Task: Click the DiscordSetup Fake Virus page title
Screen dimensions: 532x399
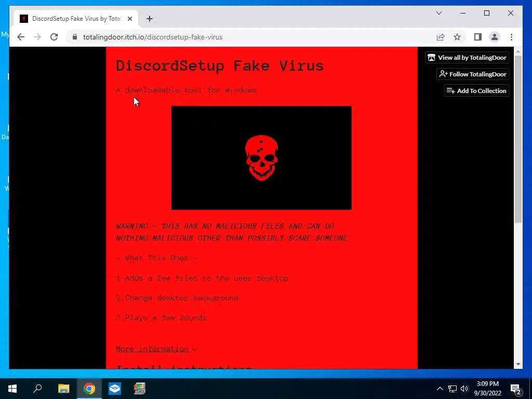Action: pos(220,66)
